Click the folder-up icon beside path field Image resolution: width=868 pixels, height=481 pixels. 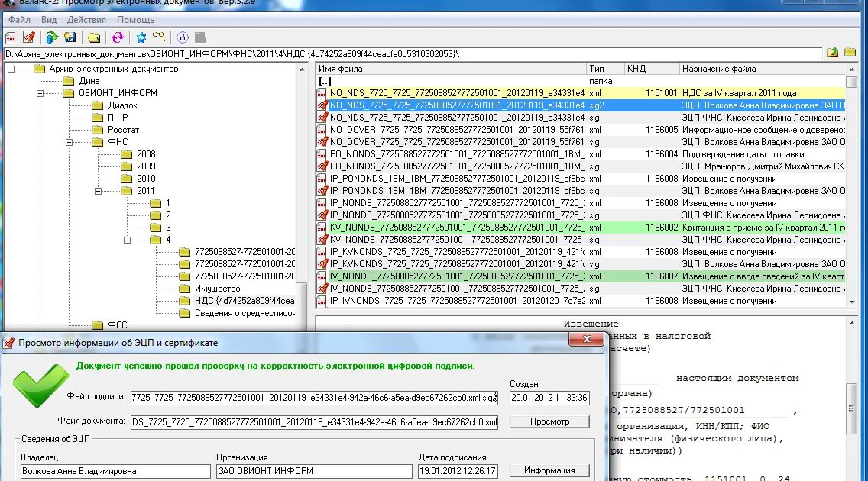[x=832, y=53]
